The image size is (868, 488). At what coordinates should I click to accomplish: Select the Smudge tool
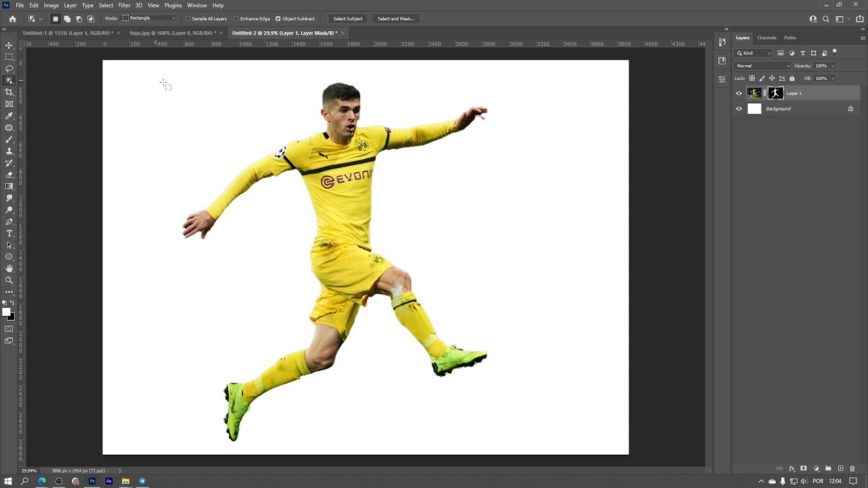click(9, 198)
